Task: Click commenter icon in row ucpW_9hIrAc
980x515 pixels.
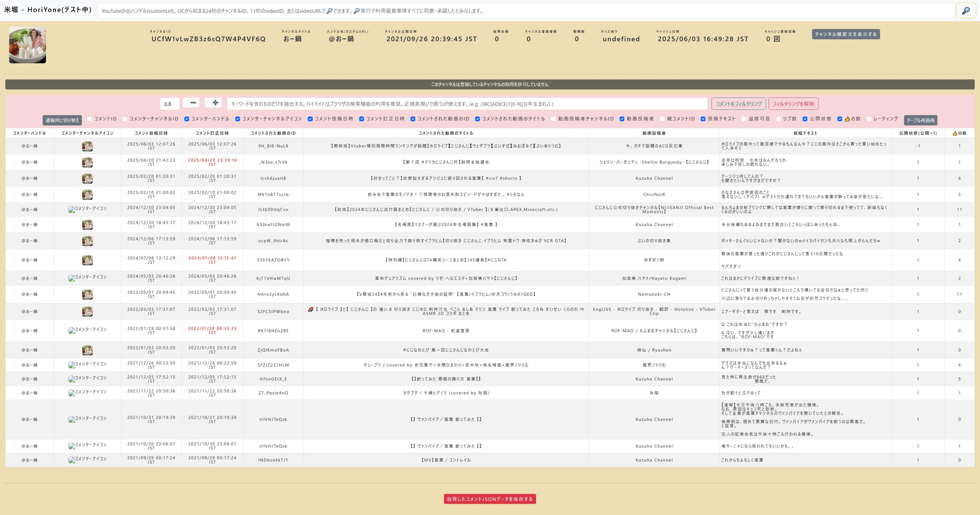Action: coord(87,241)
